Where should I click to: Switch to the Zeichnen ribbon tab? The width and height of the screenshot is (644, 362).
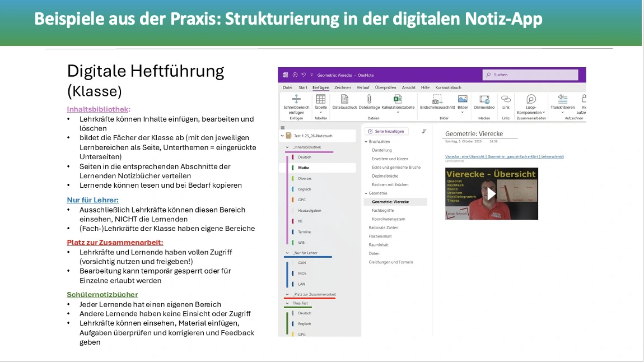point(343,87)
